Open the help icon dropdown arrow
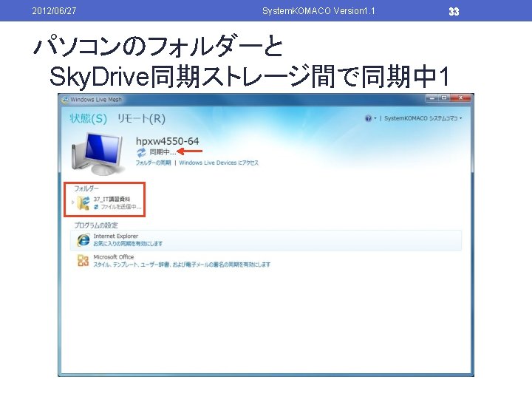The image size is (532, 399). click(x=375, y=118)
